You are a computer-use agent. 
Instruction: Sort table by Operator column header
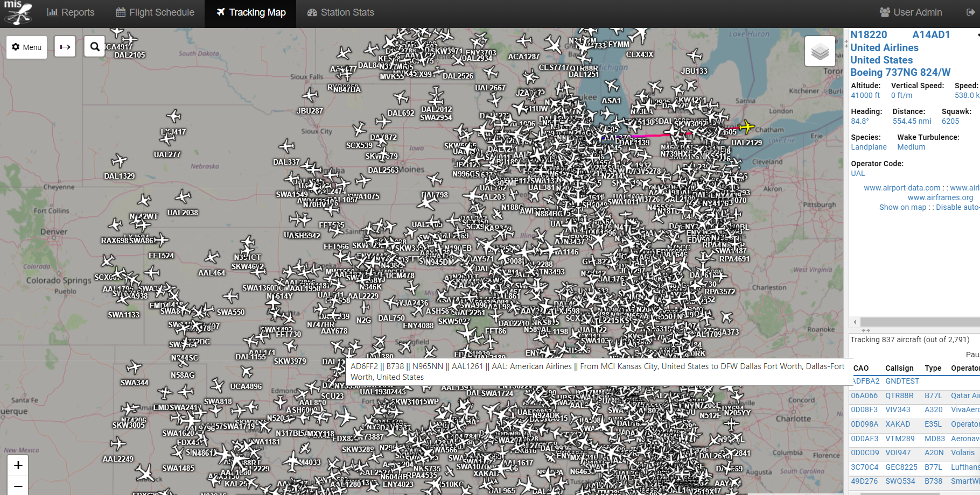click(965, 368)
